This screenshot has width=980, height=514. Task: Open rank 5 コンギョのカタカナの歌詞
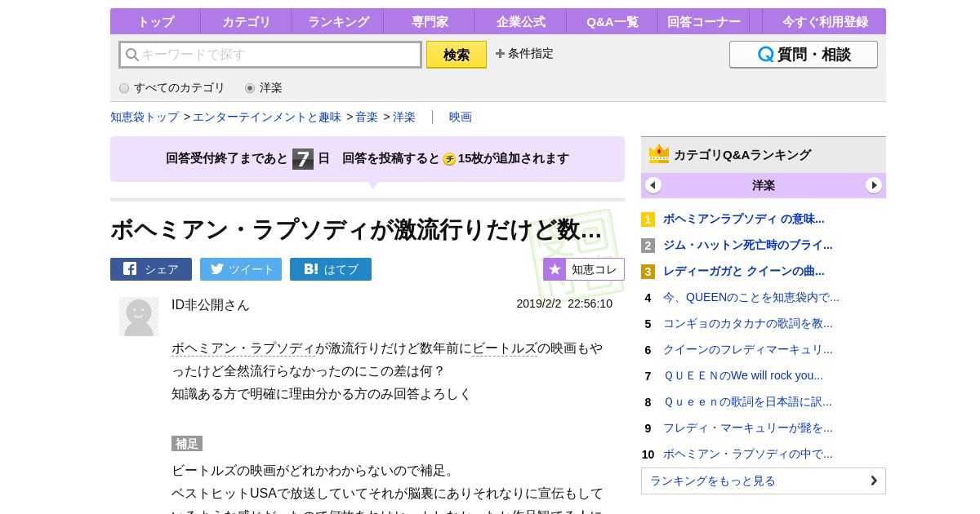[x=747, y=323]
